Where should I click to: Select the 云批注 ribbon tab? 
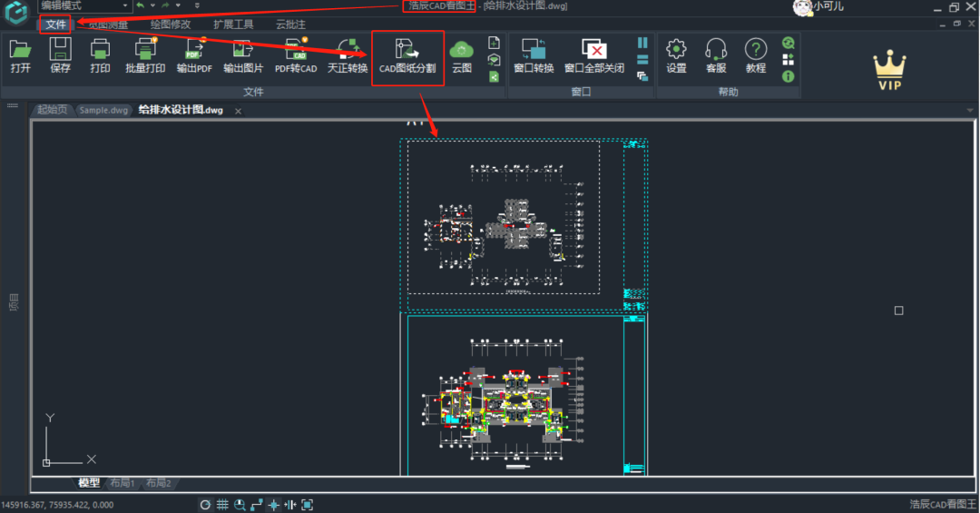290,25
